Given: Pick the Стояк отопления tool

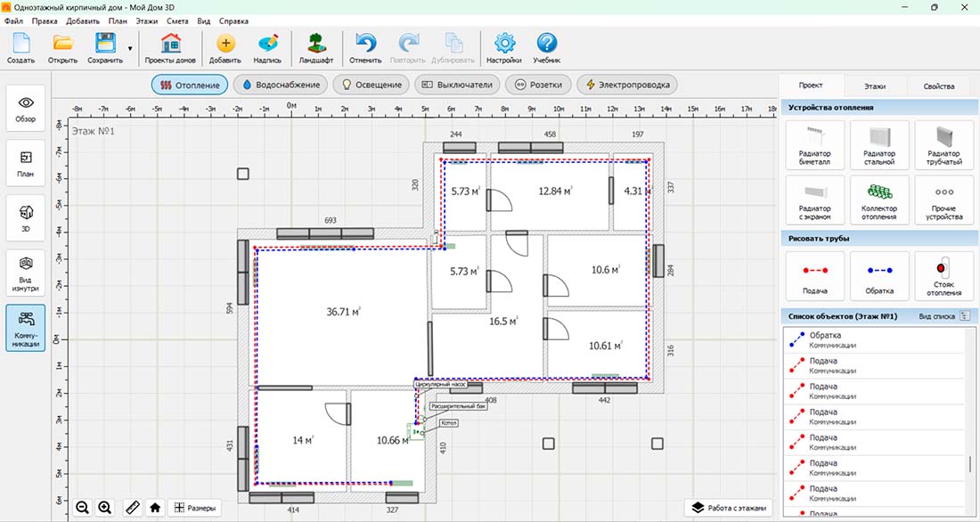Looking at the screenshot, I should coord(944,275).
